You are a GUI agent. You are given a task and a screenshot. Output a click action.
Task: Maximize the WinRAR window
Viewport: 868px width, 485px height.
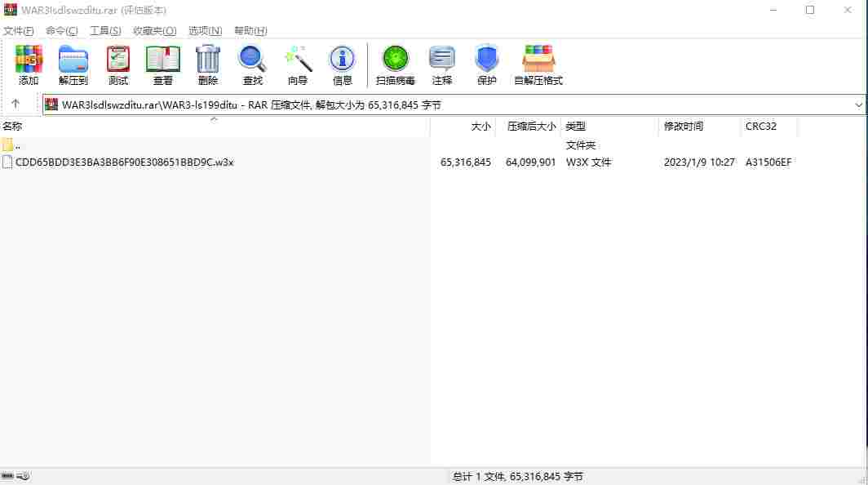point(810,10)
